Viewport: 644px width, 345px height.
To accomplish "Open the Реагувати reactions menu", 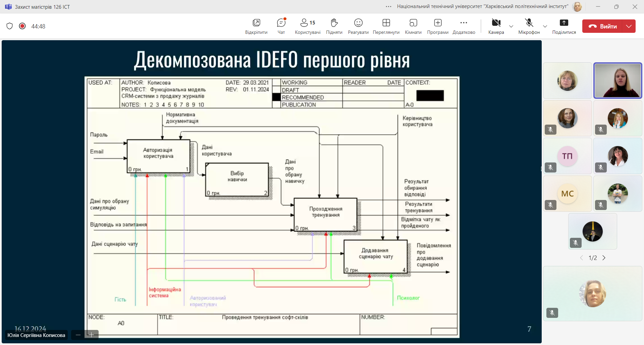I will (358, 26).
